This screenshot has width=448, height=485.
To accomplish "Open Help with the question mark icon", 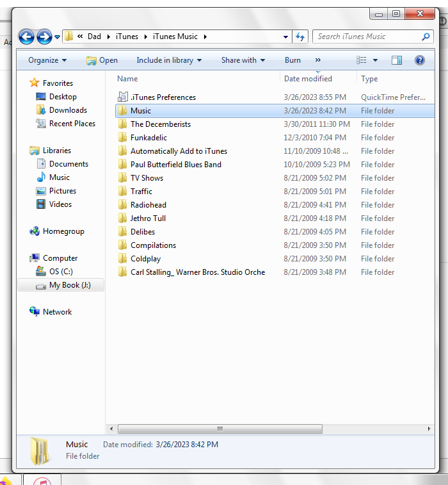I will [x=420, y=60].
